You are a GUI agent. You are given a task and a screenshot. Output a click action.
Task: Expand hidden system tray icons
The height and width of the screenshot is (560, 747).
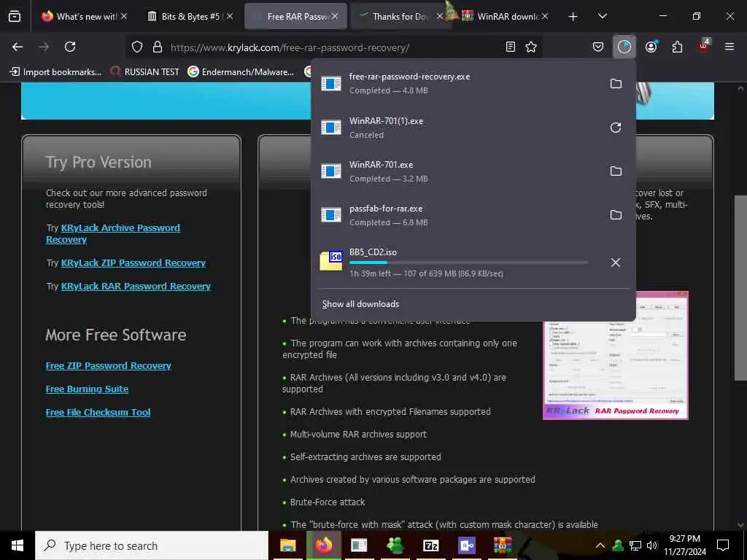coord(600,545)
